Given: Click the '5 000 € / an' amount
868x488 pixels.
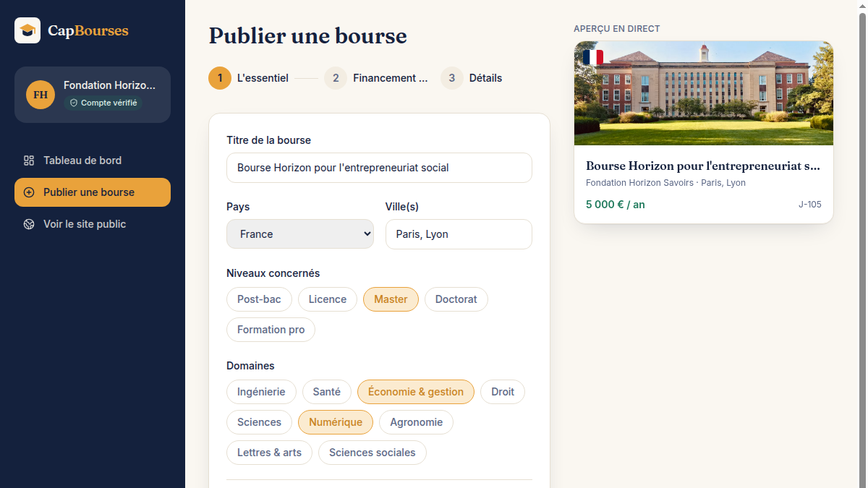Looking at the screenshot, I should [x=616, y=205].
